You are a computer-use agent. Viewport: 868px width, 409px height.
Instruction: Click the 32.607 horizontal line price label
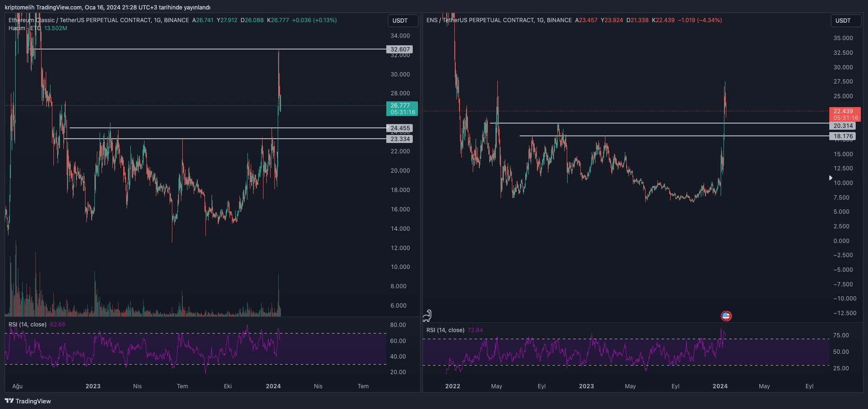[x=400, y=49]
